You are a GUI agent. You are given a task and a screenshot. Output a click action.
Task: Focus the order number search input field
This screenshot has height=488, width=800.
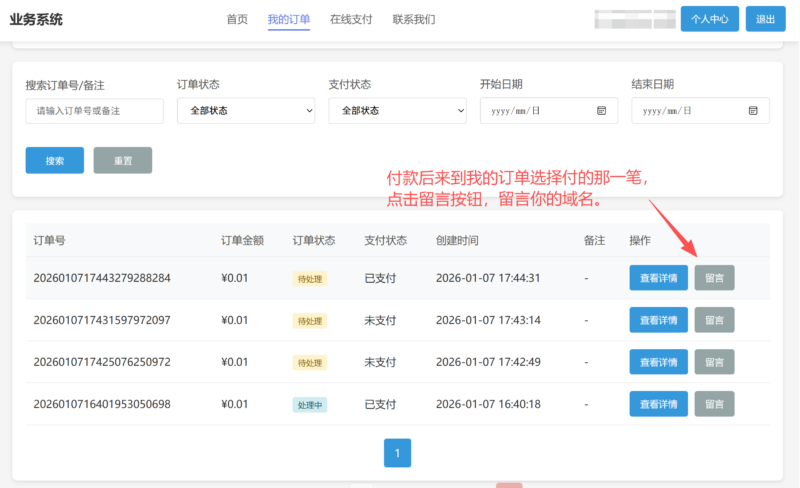point(94,111)
